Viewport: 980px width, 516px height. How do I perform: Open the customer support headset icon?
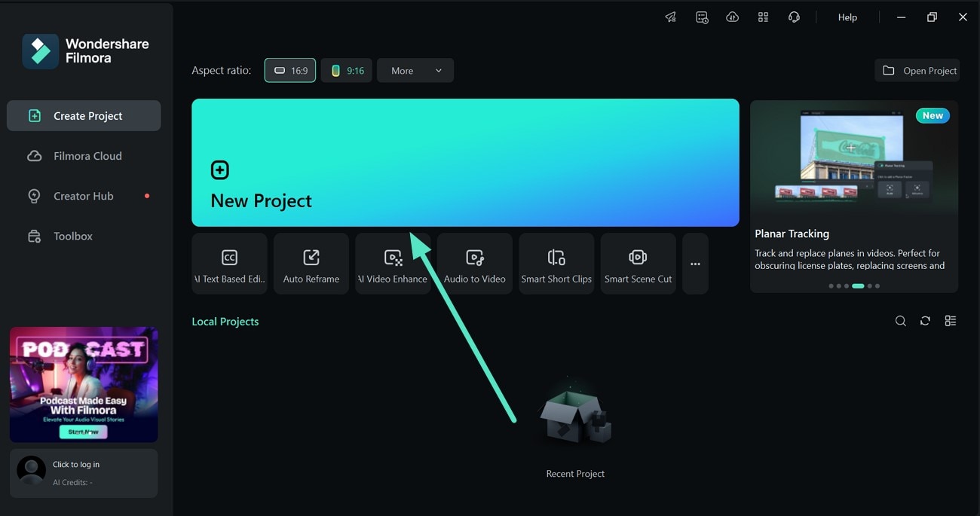tap(794, 17)
